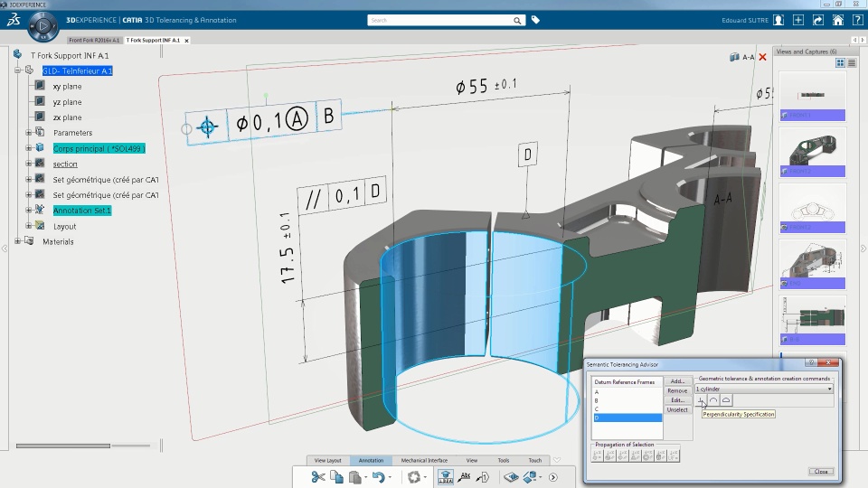Switch Views and Captures to thumbnail grid
This screenshot has width=868, height=488.
pyautogui.click(x=840, y=62)
